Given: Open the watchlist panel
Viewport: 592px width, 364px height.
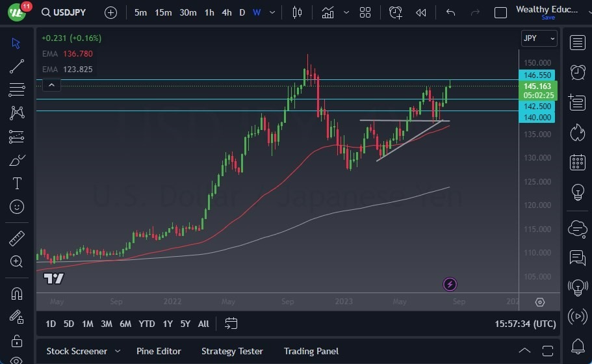Looking at the screenshot, I should (577, 43).
